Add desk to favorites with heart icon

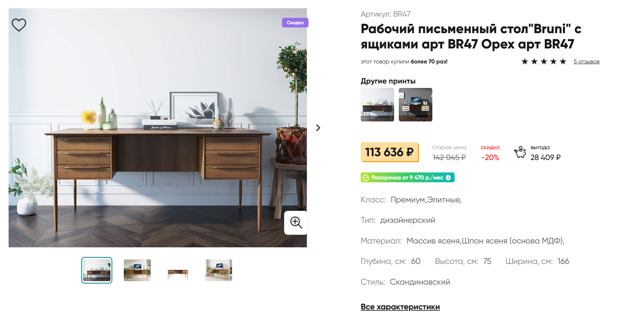coord(19,25)
